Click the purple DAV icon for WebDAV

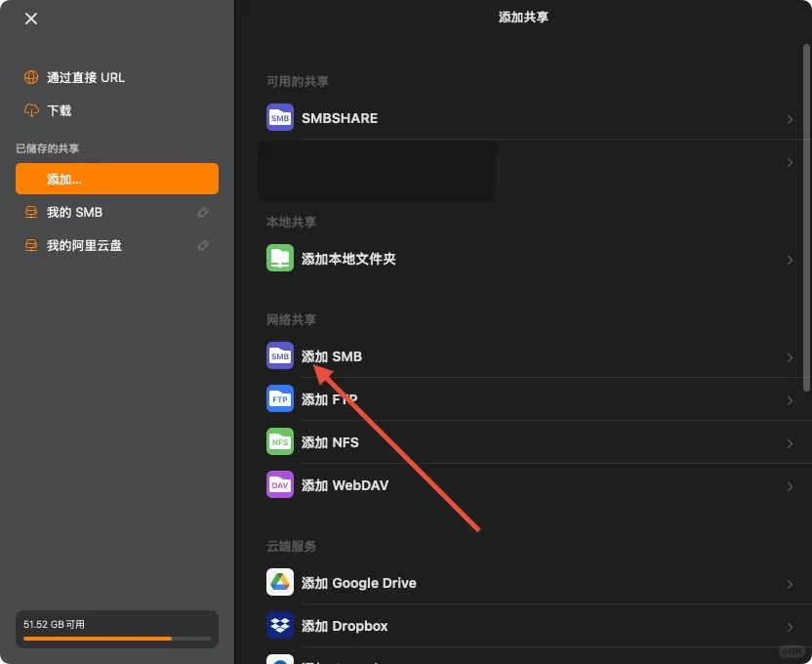pyautogui.click(x=280, y=484)
